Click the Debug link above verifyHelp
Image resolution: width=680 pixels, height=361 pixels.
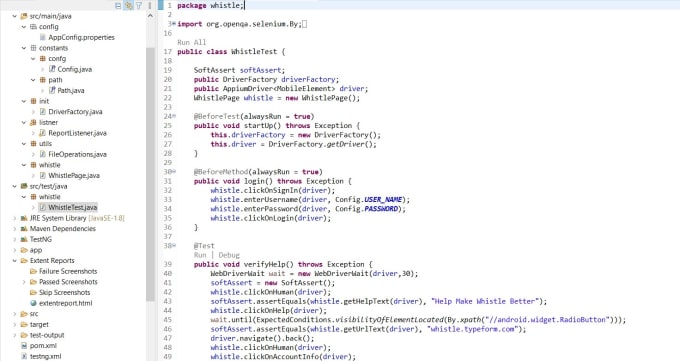[x=229, y=255]
